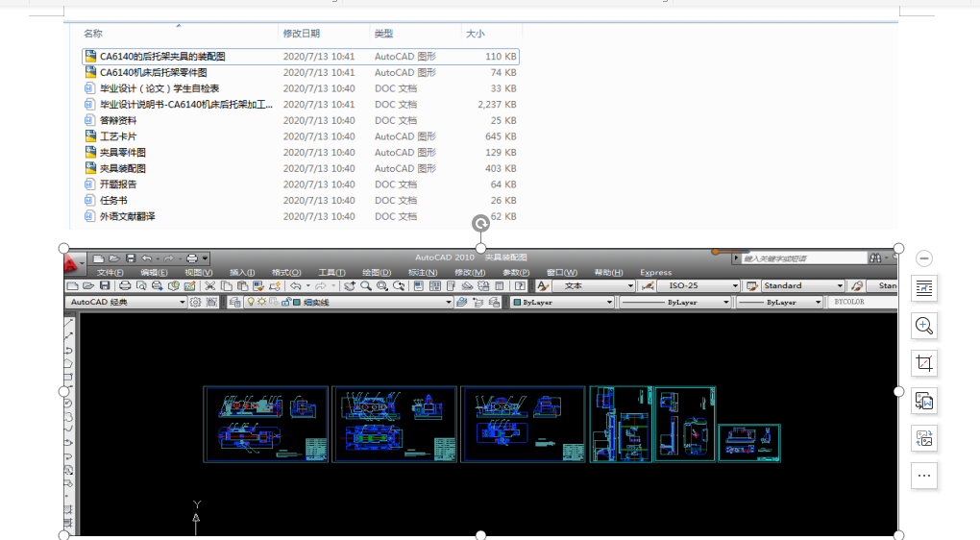The image size is (980, 540).
Task: Click the replace picture icon
Action: pyautogui.click(x=923, y=438)
